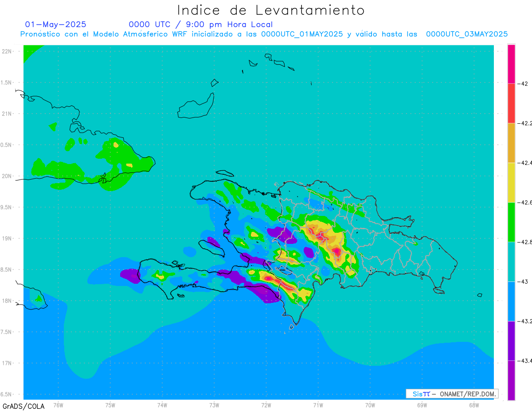Click the '17N' latitude label
The height and width of the screenshot is (411, 532).
coord(7,363)
